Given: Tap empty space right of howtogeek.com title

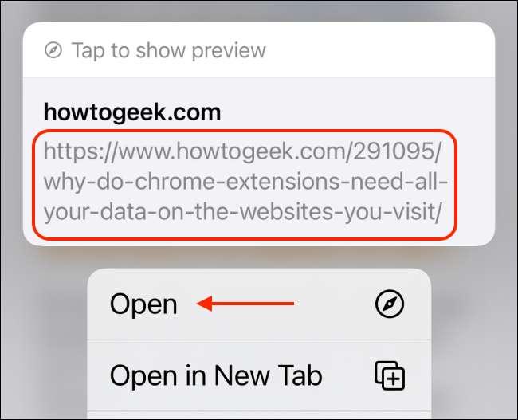Looking at the screenshot, I should [x=357, y=112].
